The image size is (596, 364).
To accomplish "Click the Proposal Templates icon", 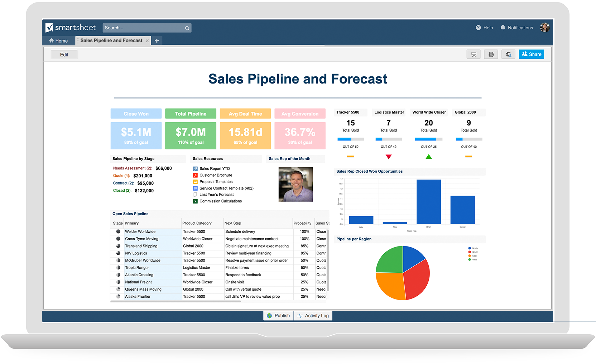I will (195, 182).
